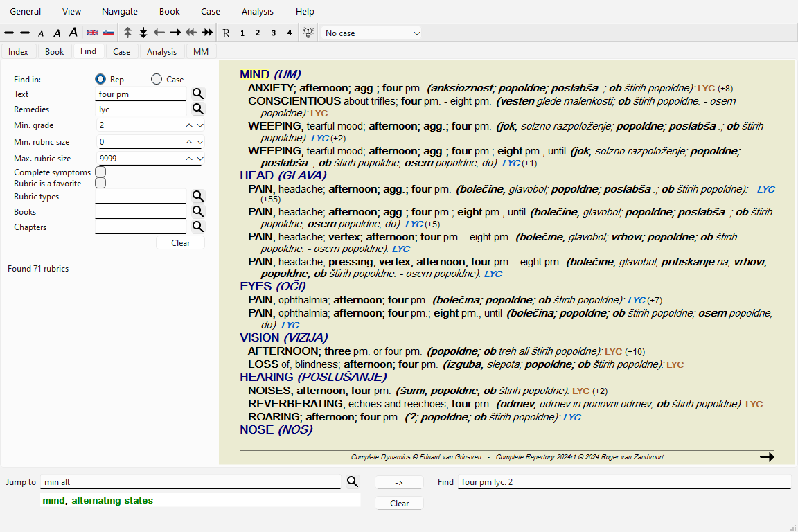Open lookup for the Text field
The height and width of the screenshot is (532, 798).
(x=198, y=94)
